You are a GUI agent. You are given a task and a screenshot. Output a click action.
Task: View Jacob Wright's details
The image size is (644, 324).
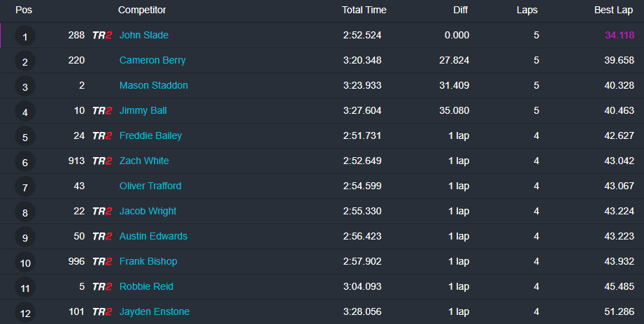(148, 212)
